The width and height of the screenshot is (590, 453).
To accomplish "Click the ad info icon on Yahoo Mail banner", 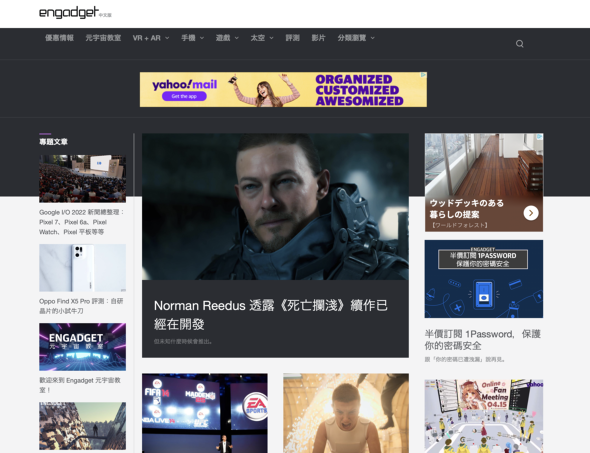I will [424, 75].
